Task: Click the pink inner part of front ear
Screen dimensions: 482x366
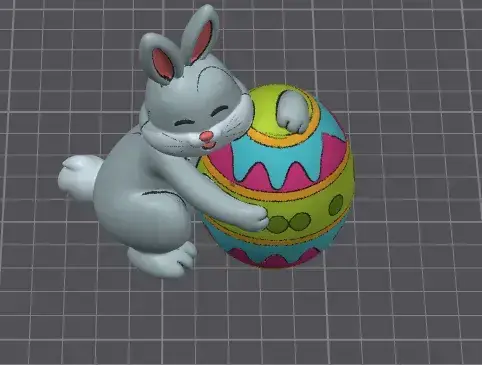Action: 163,63
